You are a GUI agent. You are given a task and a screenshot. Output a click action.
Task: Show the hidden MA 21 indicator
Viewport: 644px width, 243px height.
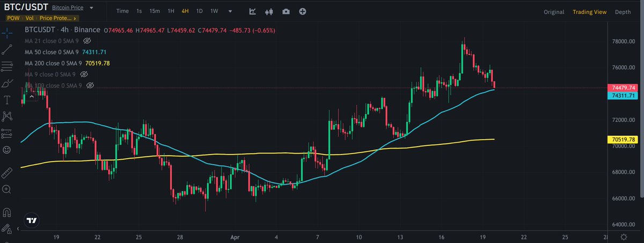tap(87, 41)
